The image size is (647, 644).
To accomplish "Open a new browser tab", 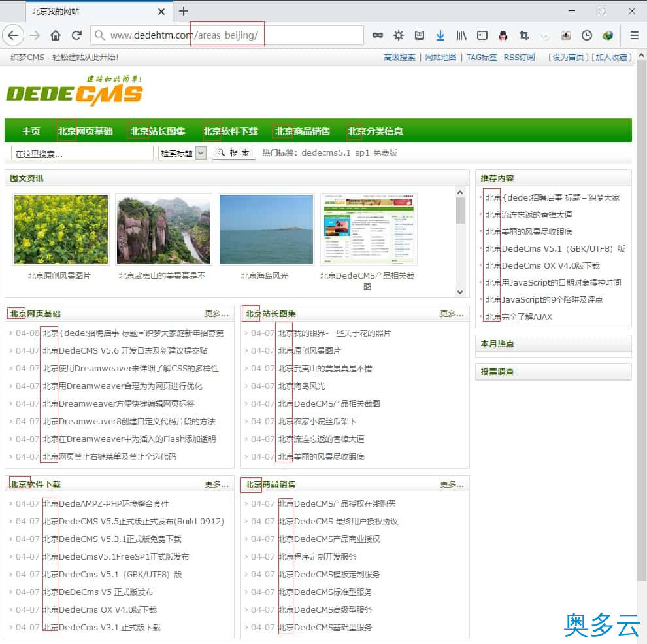I will tap(184, 11).
